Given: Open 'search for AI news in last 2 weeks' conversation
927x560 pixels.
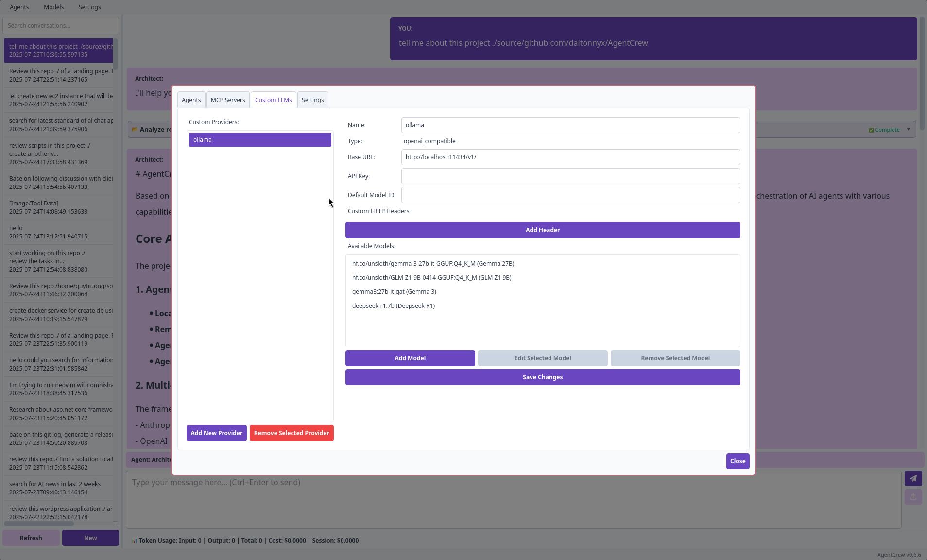Looking at the screenshot, I should tap(58, 488).
